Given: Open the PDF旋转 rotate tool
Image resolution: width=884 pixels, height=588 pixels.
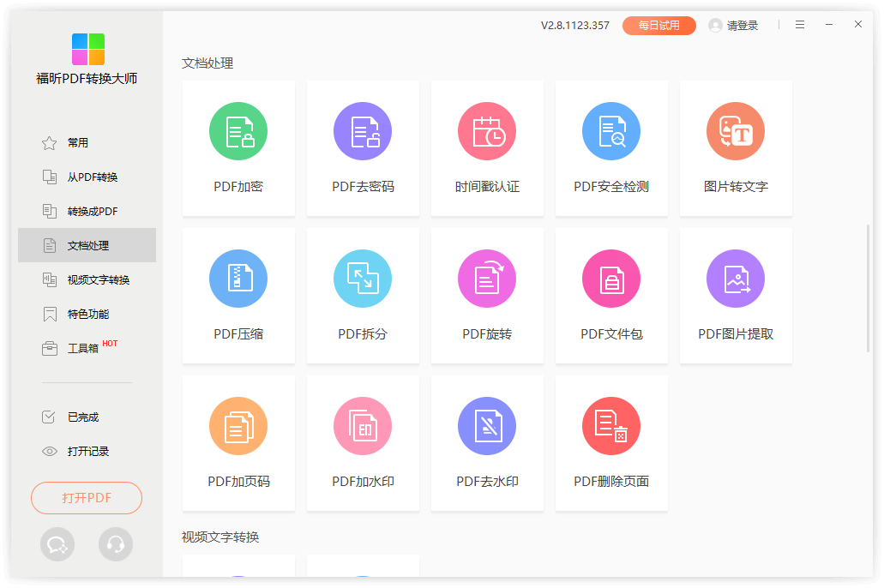Looking at the screenshot, I should (x=487, y=279).
